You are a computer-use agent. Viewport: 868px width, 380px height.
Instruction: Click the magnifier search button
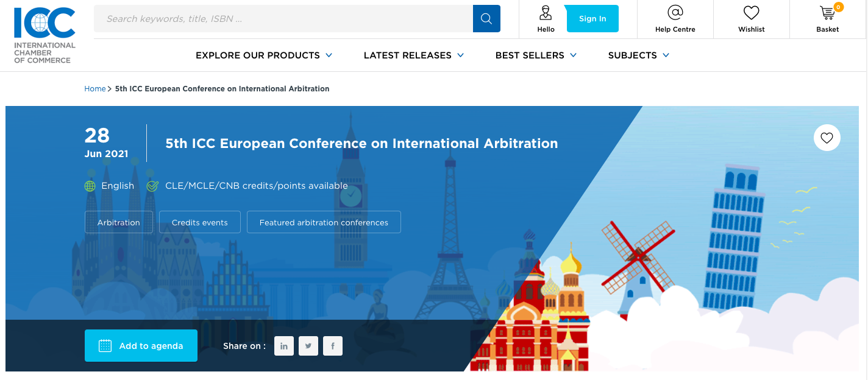486,19
